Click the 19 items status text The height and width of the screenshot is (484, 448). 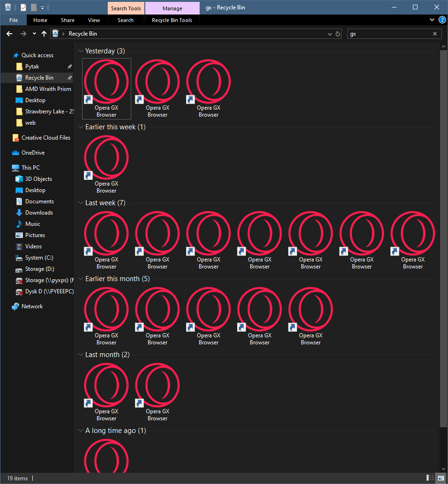17,478
